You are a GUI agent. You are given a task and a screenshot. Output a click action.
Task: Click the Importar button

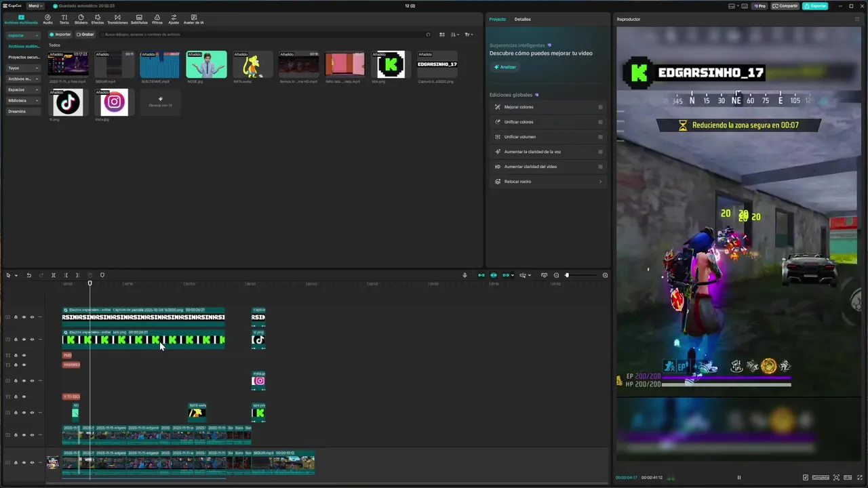(60, 35)
